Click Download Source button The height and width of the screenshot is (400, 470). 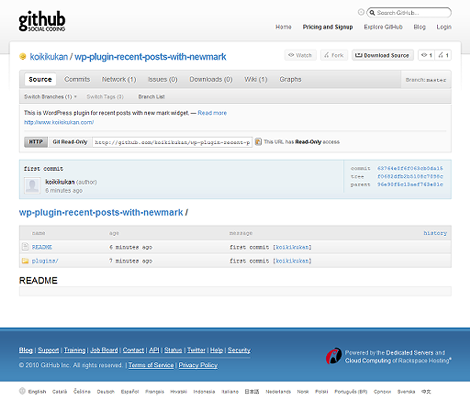(382, 55)
